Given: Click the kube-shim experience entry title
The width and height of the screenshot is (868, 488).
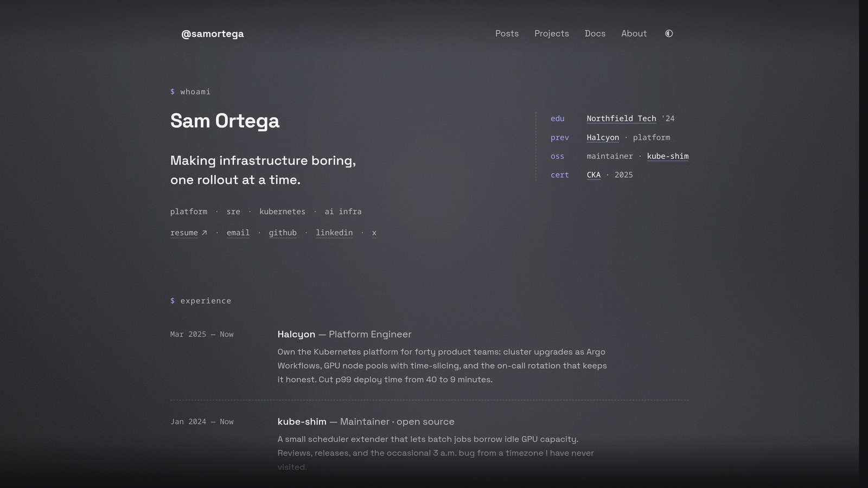Looking at the screenshot, I should 302,422.
